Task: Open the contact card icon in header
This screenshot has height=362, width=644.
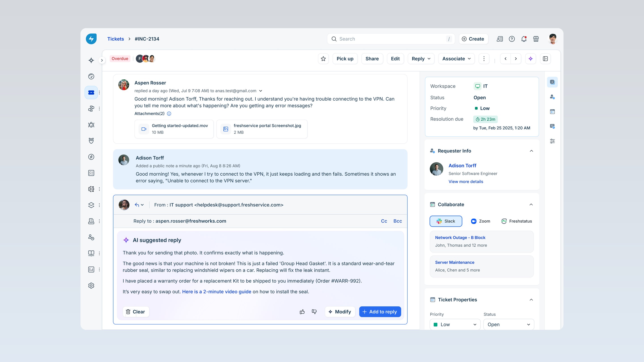Action: pyautogui.click(x=500, y=39)
